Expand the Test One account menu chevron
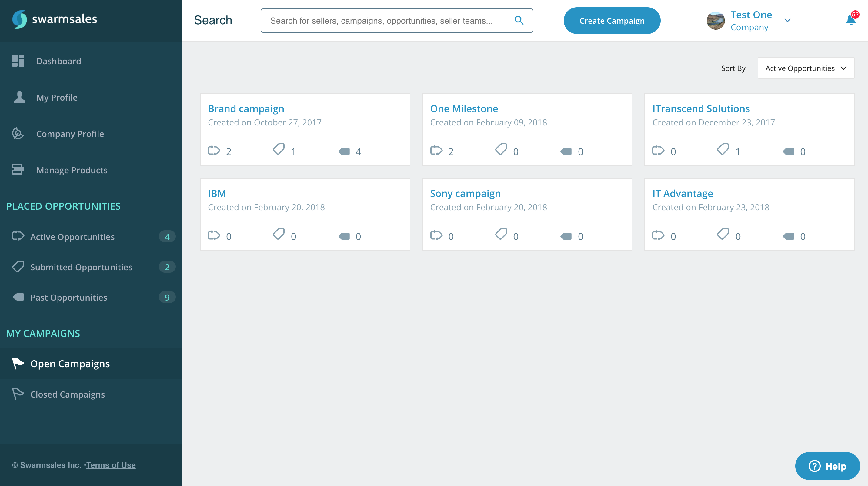Screen dimensions: 868x486 point(787,21)
